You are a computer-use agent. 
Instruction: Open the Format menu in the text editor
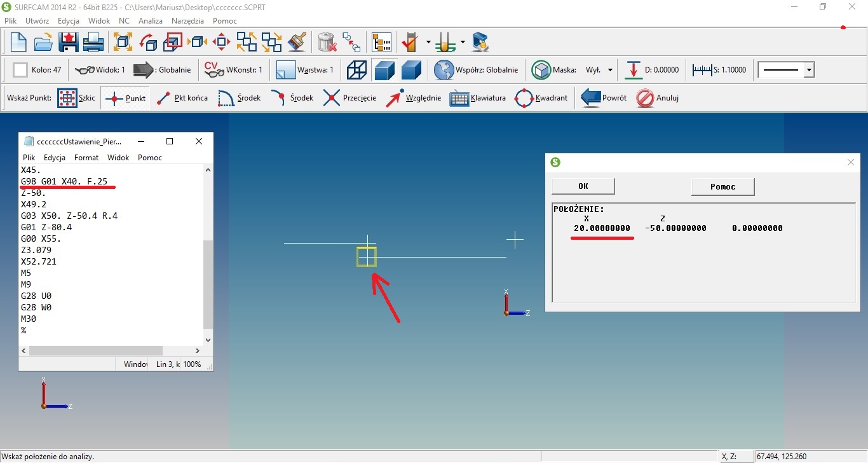coord(86,157)
